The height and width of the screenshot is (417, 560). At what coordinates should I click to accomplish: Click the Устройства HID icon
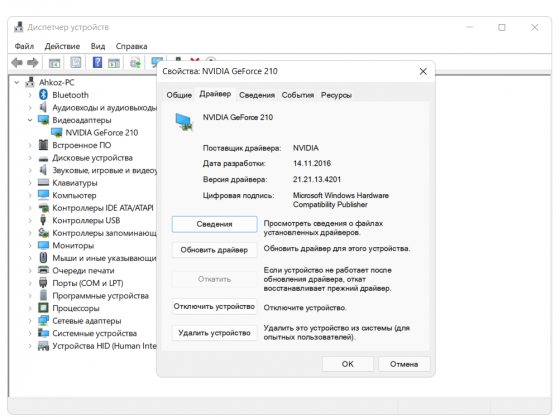point(43,346)
